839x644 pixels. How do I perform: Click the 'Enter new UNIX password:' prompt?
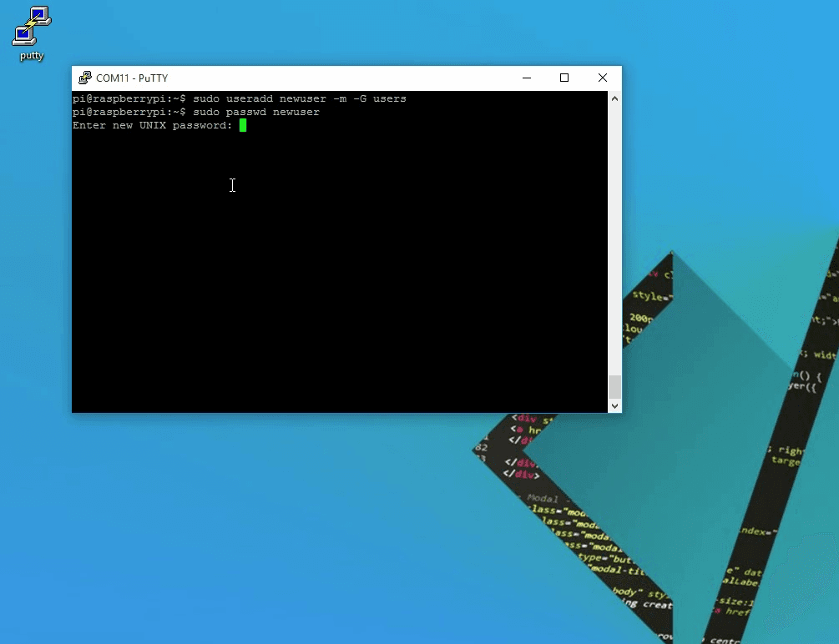(x=152, y=125)
